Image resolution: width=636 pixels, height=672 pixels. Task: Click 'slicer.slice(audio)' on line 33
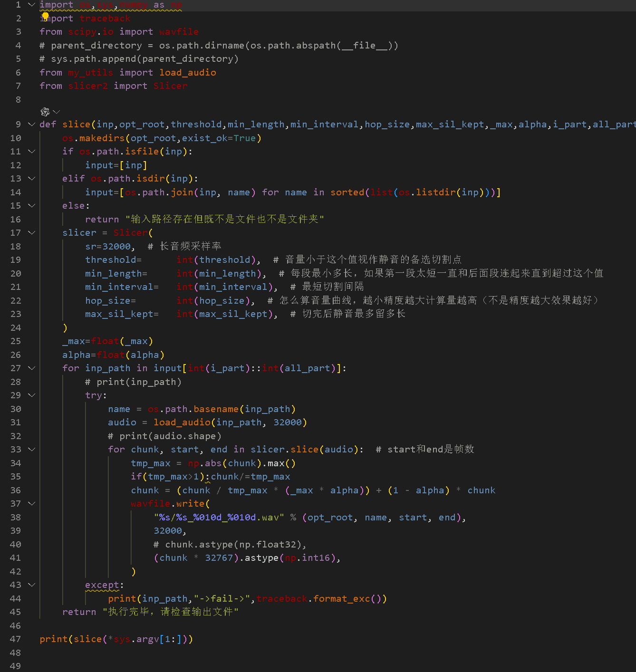click(305, 449)
